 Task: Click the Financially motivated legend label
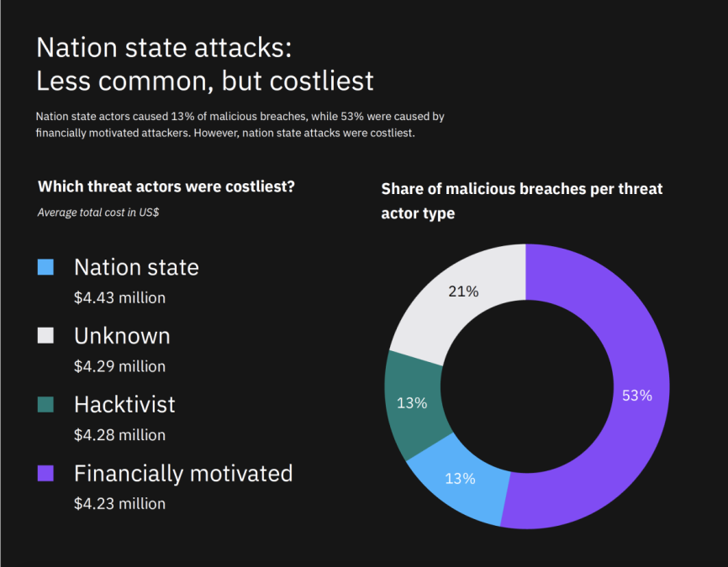coord(183,474)
